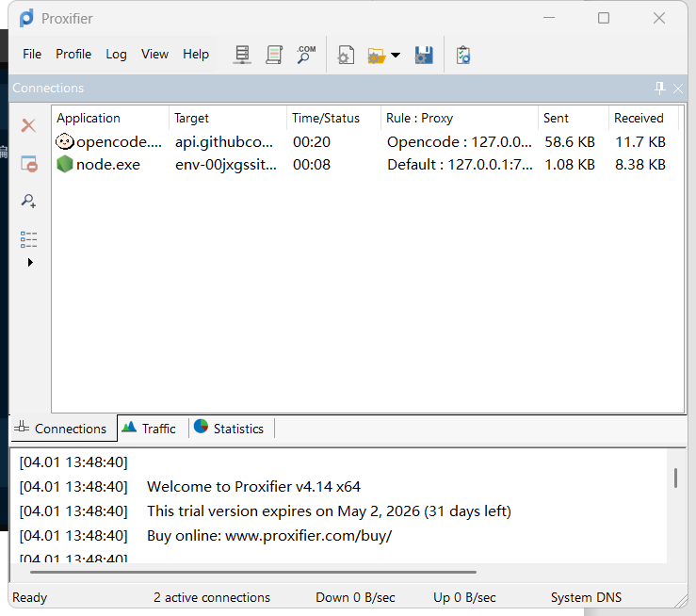Click the 00:08 time cell
Viewport: 696px width, 616px height.
312,165
